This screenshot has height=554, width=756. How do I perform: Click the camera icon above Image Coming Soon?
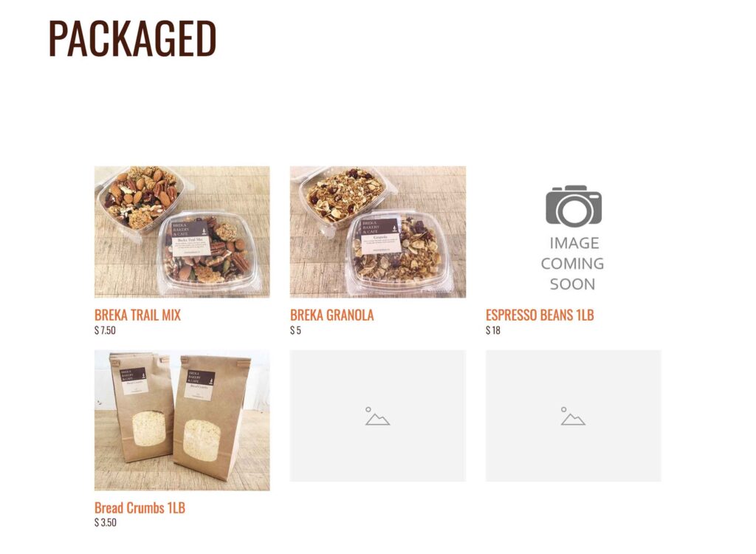point(573,205)
